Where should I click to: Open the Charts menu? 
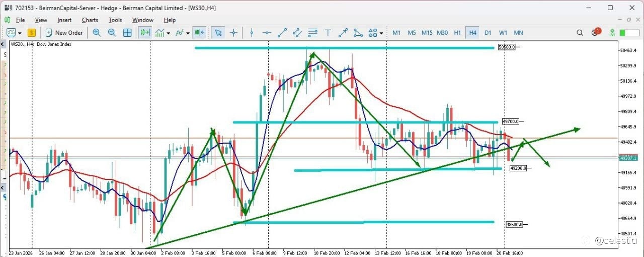click(90, 20)
